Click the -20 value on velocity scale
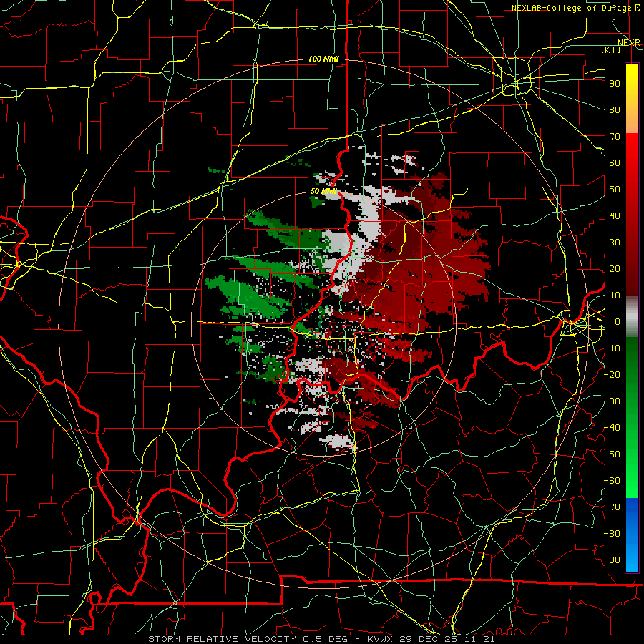Image resolution: width=644 pixels, height=644 pixels. tap(612, 374)
